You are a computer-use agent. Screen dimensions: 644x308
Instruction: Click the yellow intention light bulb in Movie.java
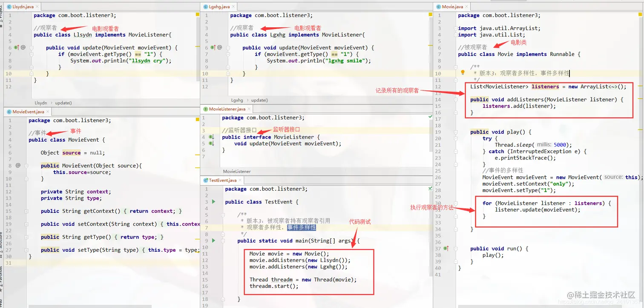coord(463,73)
